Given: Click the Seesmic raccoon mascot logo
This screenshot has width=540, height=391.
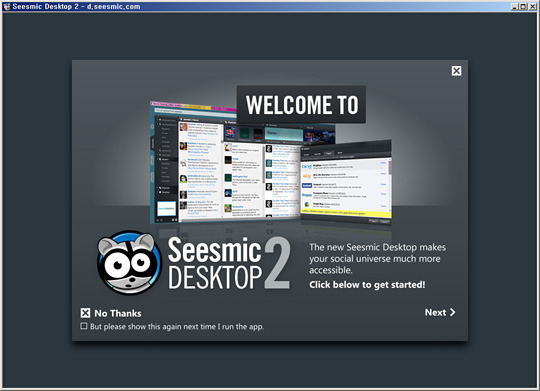Looking at the screenshot, I should [129, 263].
